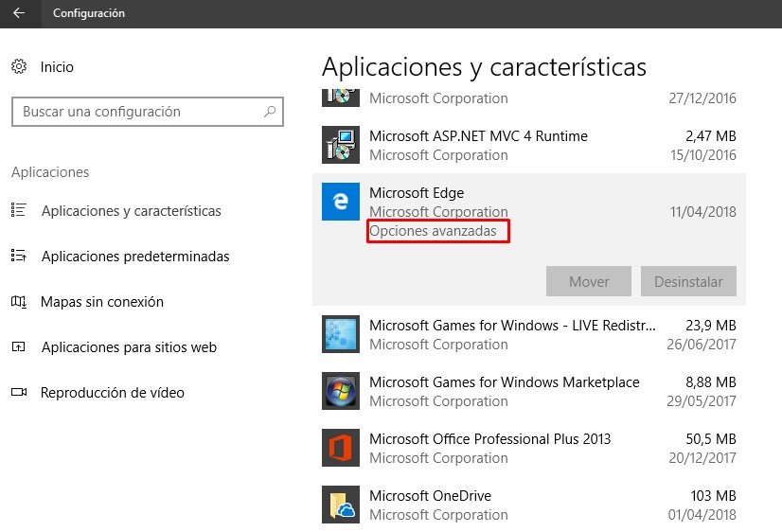Click the 50,5 MB size value

[x=711, y=439]
